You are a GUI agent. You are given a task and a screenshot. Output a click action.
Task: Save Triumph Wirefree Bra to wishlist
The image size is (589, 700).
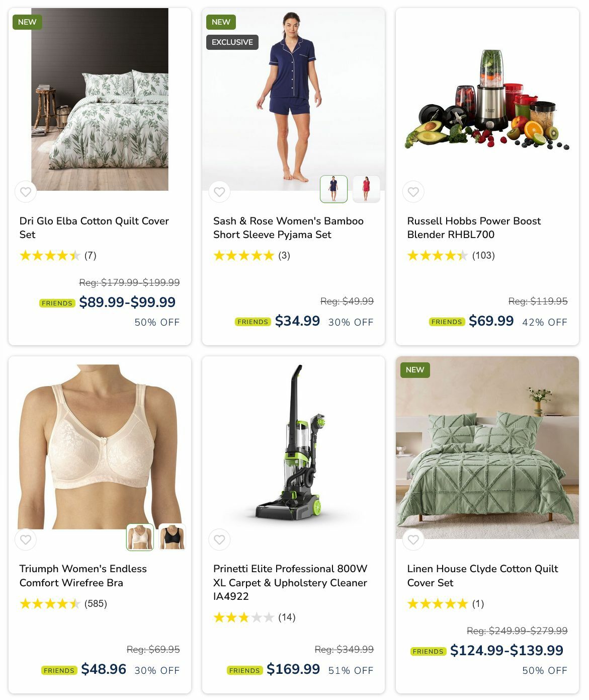pos(26,540)
